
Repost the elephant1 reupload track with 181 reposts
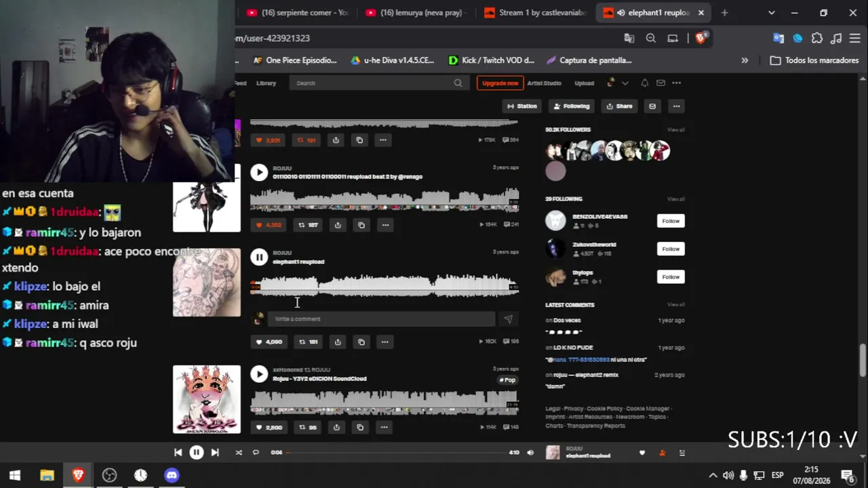[x=309, y=342]
